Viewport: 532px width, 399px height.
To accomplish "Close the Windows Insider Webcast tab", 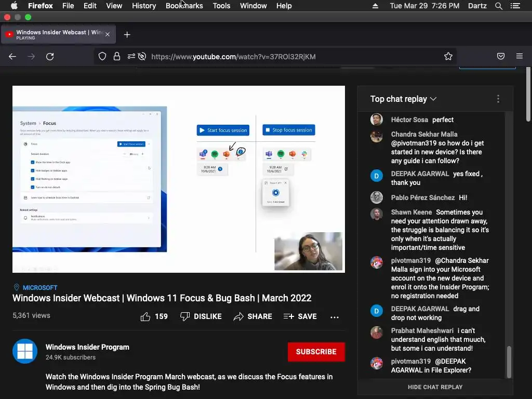I will pos(108,34).
